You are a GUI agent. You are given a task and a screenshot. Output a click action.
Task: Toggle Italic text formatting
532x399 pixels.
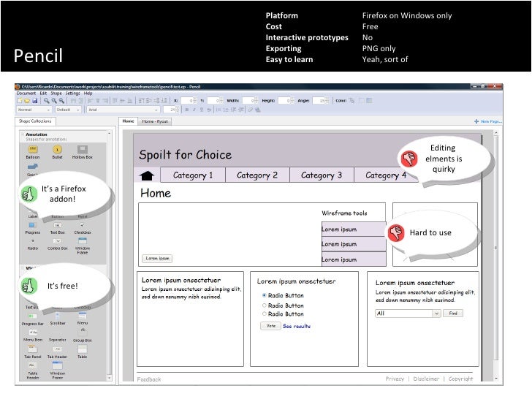coord(194,110)
